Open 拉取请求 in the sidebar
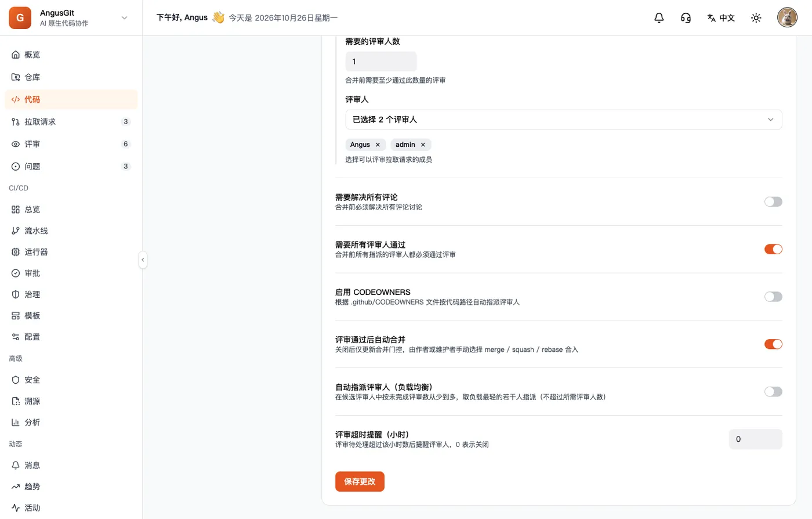The height and width of the screenshot is (519, 812). tap(71, 122)
